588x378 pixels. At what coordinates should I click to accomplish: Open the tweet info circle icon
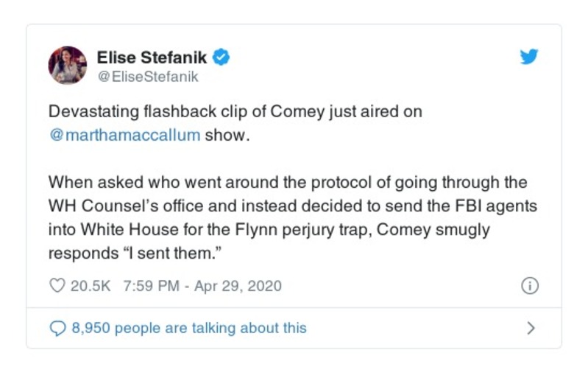pos(530,286)
